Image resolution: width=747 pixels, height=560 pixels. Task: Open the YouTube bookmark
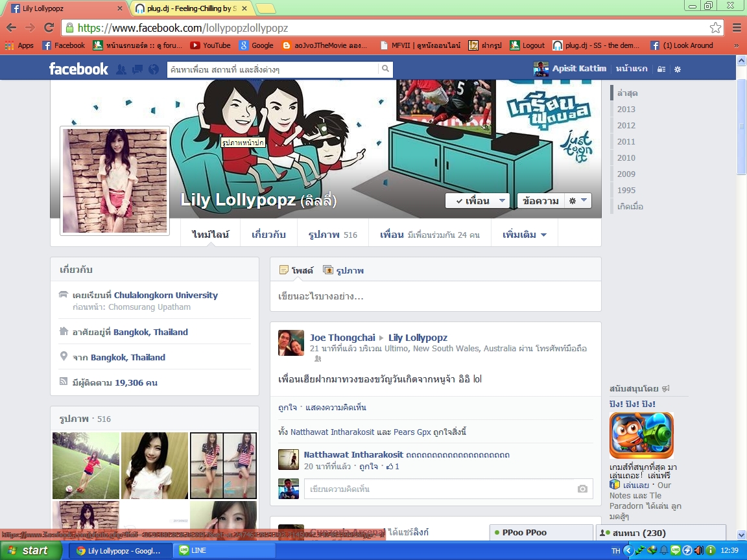pos(210,45)
